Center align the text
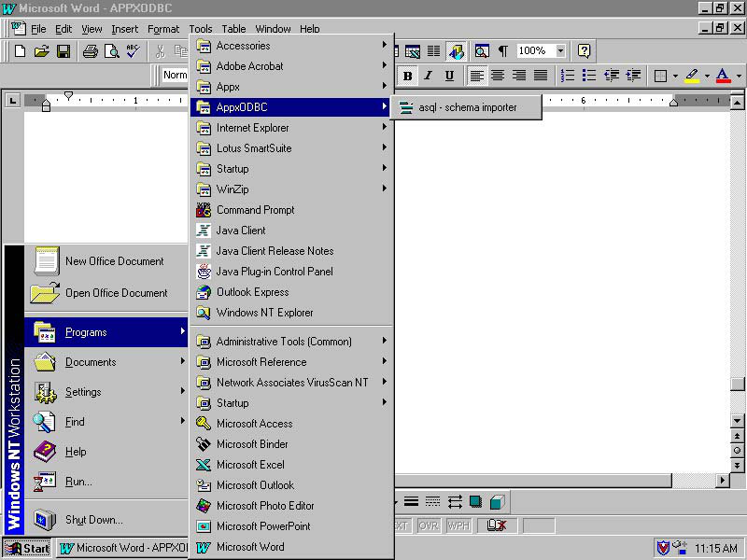The width and height of the screenshot is (747, 560). 498,76
